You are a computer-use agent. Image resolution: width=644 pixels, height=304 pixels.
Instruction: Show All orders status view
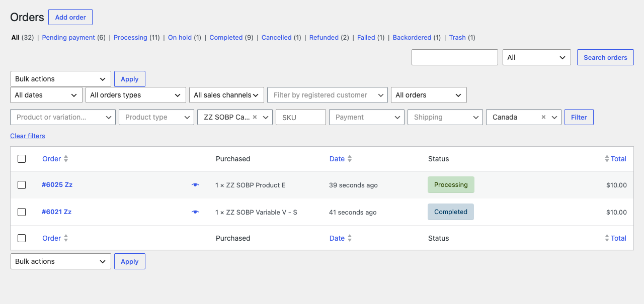coord(16,37)
